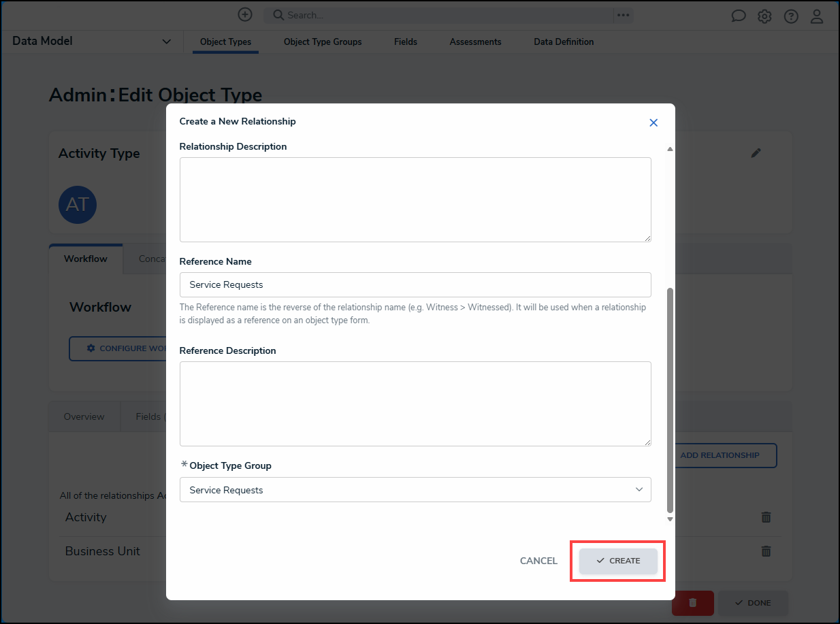Click the dialog scroll down arrow
840x624 pixels.
(x=670, y=519)
